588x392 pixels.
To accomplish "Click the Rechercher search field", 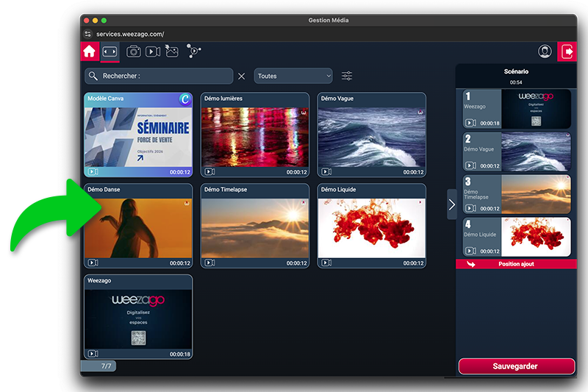I will click(x=165, y=76).
